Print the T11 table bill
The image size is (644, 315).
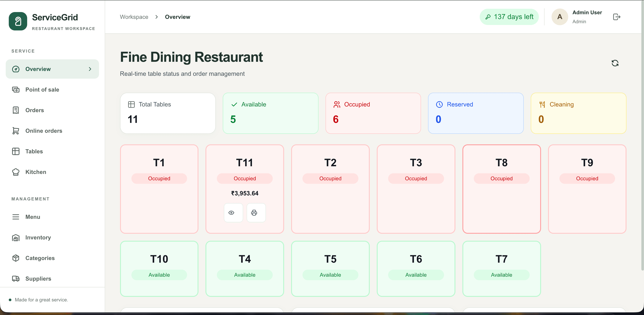point(256,213)
